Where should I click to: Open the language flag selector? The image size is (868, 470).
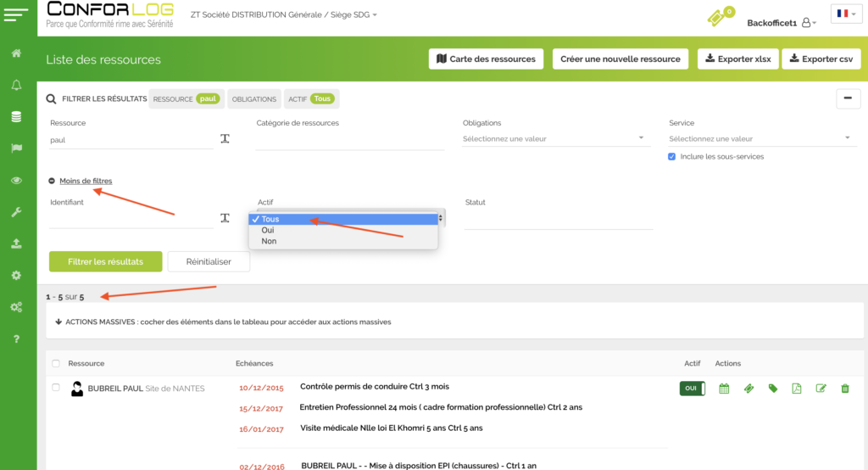pos(845,14)
